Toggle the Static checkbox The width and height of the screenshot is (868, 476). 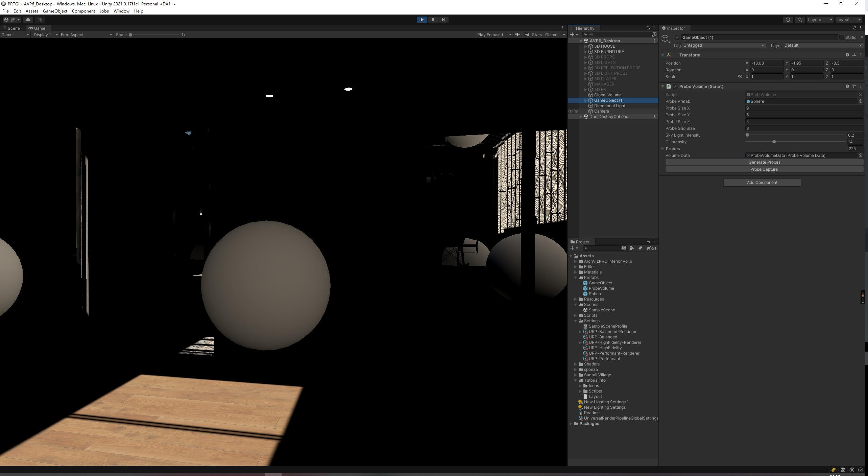click(842, 37)
